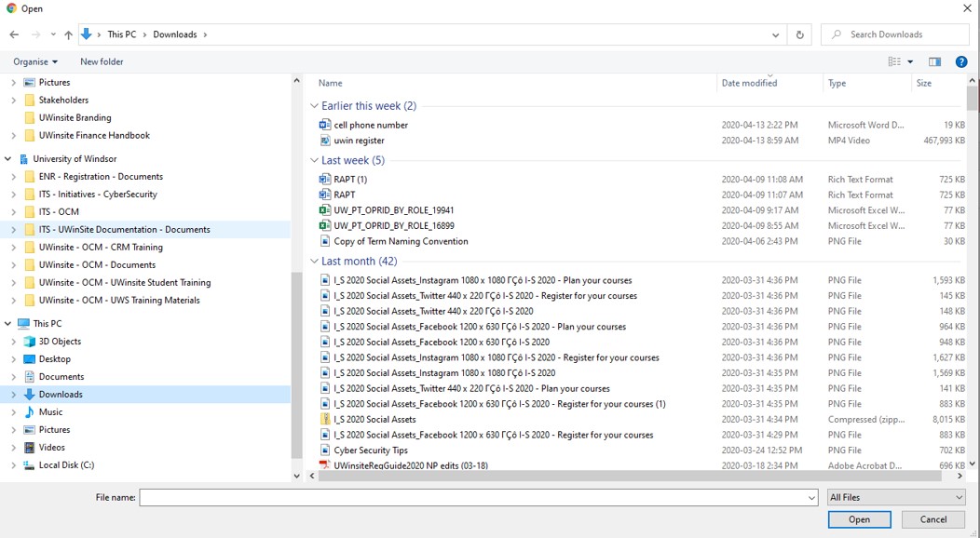Select the UW_PT_OPRID_BY_ROLE_19941 Excel file
The image size is (980, 538).
[393, 210]
